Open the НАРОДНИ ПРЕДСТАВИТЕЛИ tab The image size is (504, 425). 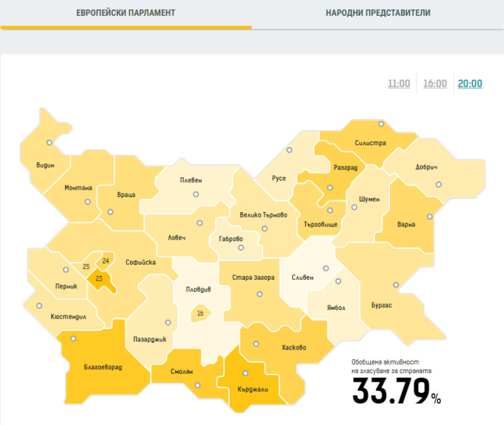[x=378, y=13]
